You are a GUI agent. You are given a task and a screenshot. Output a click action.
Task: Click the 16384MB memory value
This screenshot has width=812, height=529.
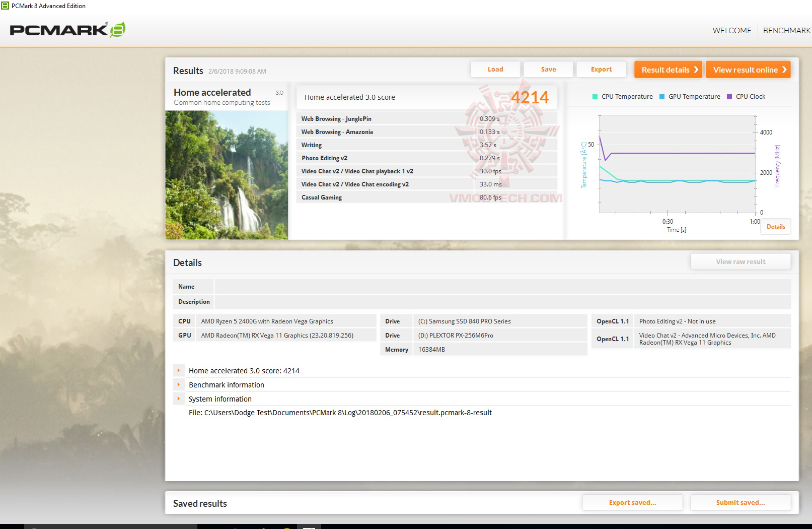[431, 350]
